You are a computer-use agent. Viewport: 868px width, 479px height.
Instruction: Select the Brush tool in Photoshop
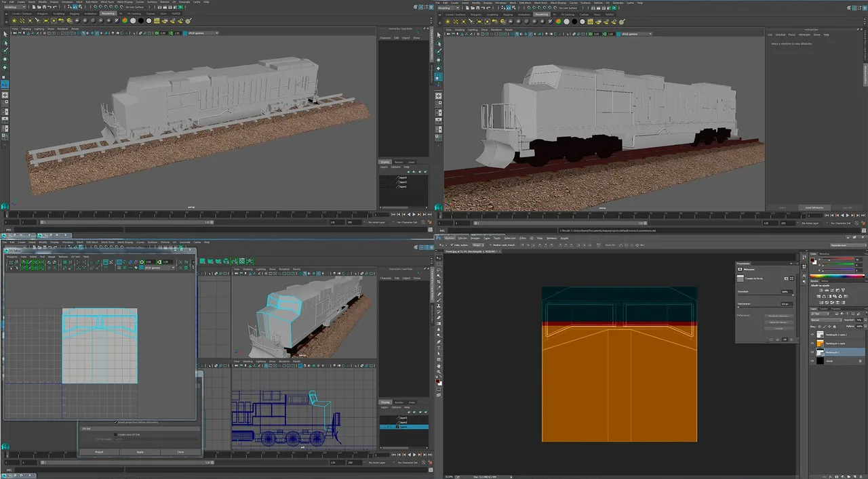click(439, 299)
